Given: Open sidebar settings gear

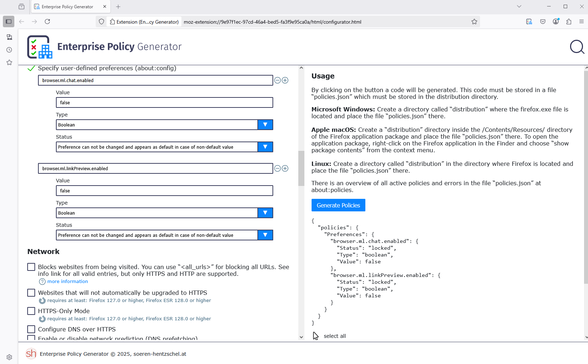Looking at the screenshot, I should click(x=9, y=357).
